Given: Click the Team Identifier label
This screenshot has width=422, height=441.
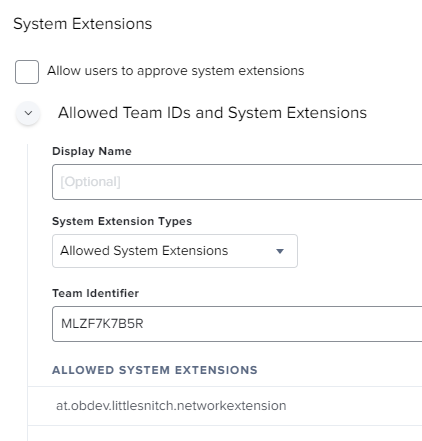Looking at the screenshot, I should (95, 293).
